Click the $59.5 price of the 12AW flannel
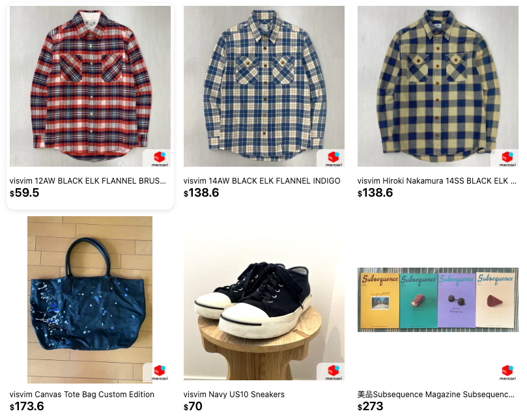527x420 pixels. click(25, 193)
